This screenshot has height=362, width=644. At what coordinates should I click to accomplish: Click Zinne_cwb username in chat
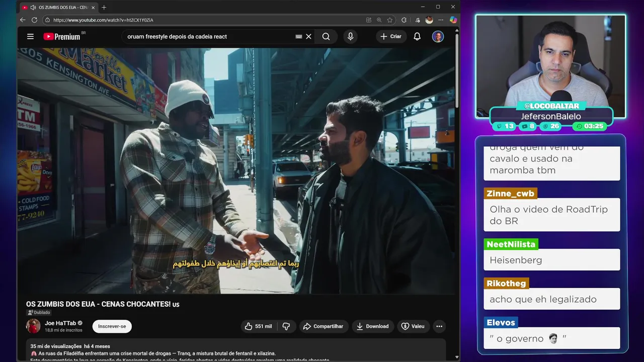(x=510, y=194)
